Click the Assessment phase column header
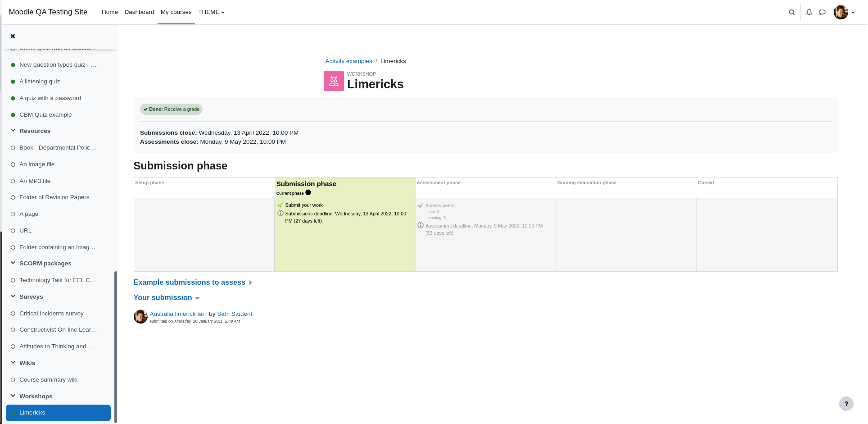The height and width of the screenshot is (424, 868). pyautogui.click(x=439, y=182)
